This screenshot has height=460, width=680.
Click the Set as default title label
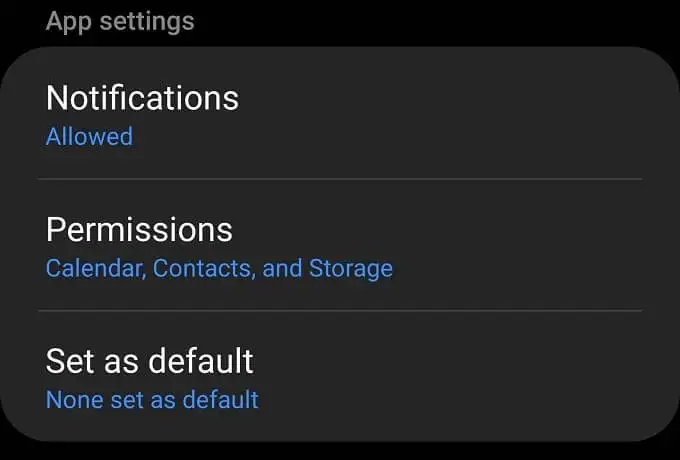pyautogui.click(x=150, y=361)
